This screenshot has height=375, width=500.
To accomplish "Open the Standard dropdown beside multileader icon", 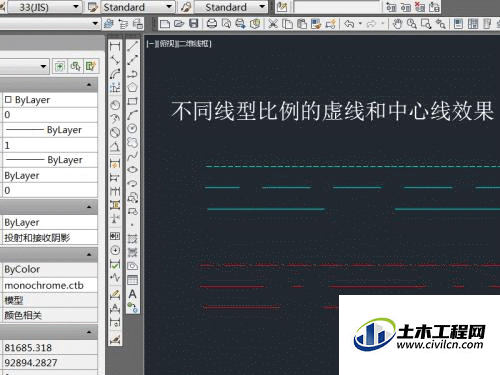I will (262, 7).
